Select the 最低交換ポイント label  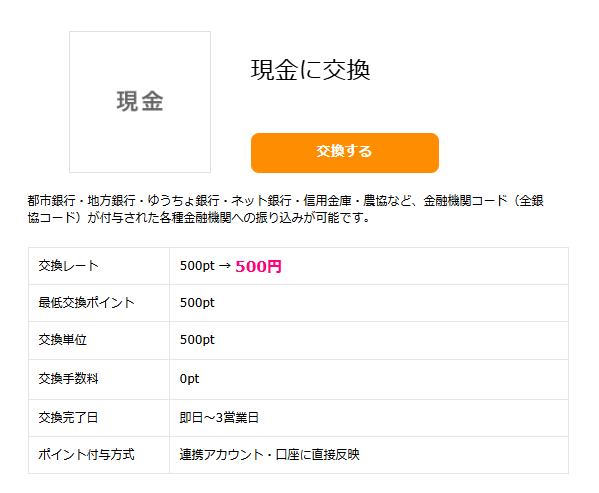(x=86, y=303)
